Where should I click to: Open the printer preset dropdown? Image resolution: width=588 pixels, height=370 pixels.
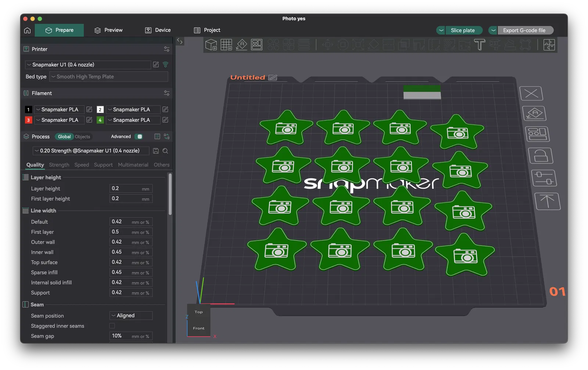pyautogui.click(x=88, y=65)
